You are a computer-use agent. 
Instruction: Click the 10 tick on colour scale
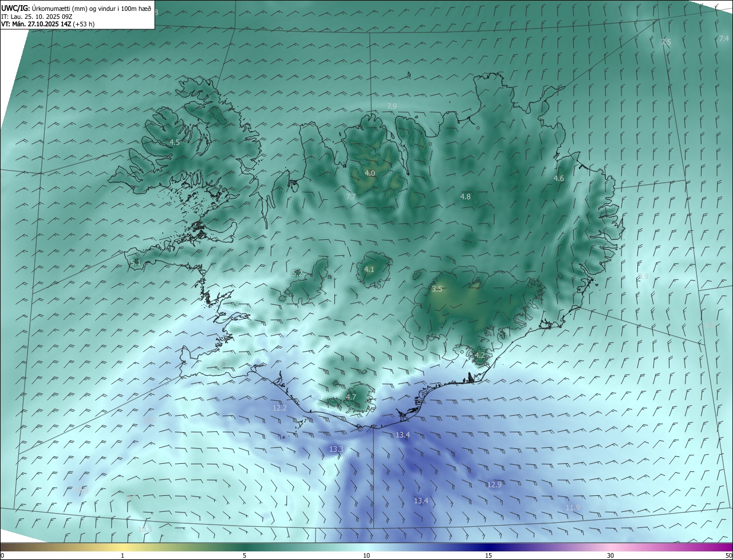click(366, 555)
